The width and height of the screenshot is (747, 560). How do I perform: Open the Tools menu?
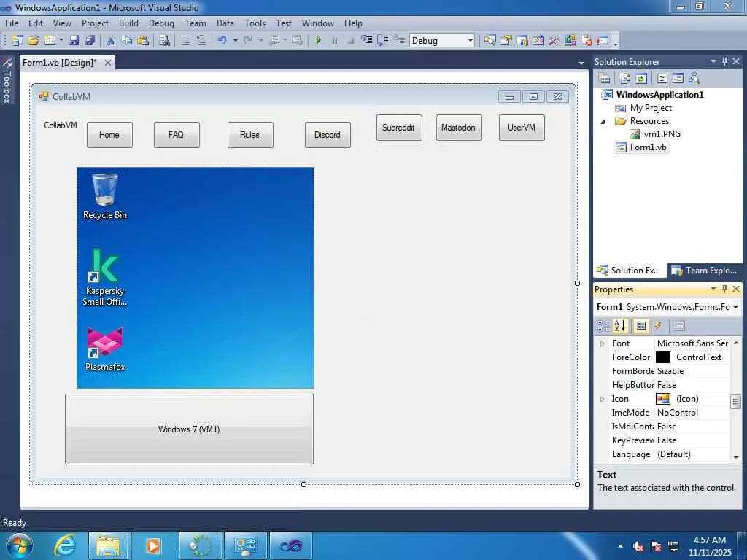tap(255, 23)
